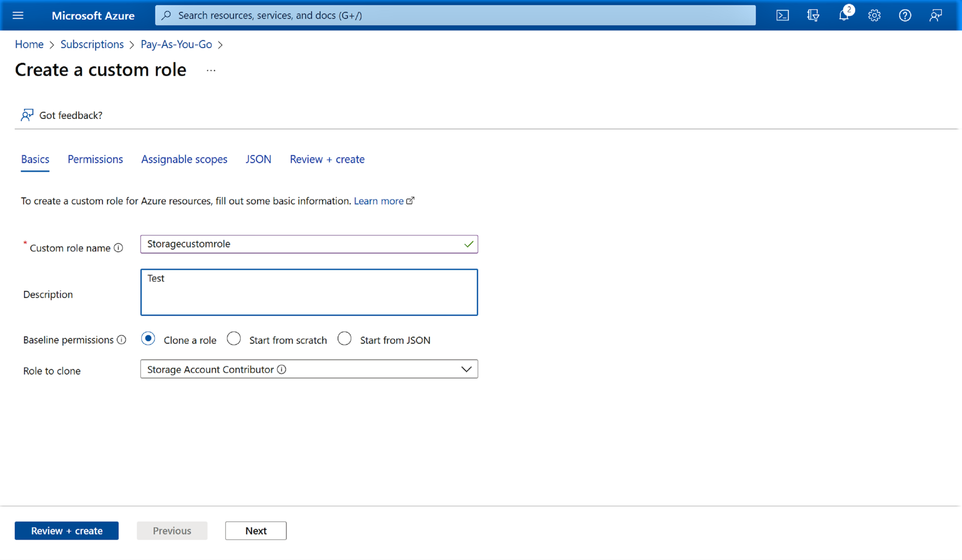Screen dimensions: 962x560
Task: Open portal settings gear
Action: 874,15
